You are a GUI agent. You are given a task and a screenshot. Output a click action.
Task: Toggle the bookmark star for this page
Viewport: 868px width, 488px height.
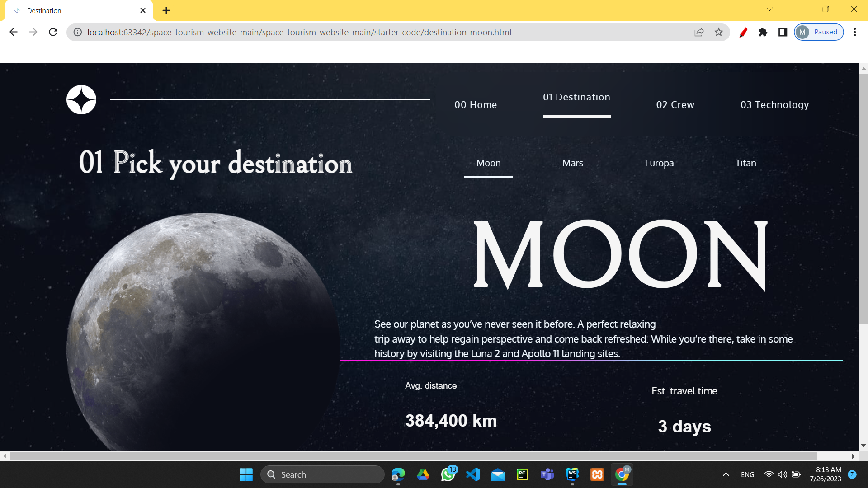point(719,32)
